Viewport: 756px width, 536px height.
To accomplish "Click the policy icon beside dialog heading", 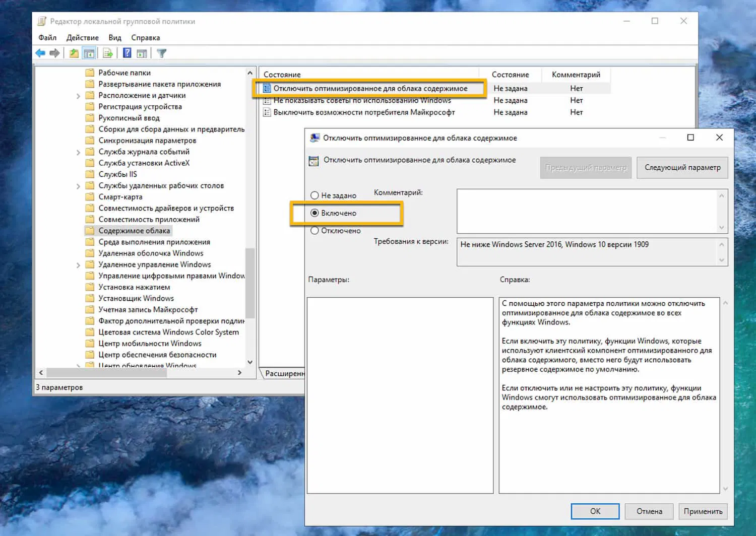I will click(x=313, y=161).
